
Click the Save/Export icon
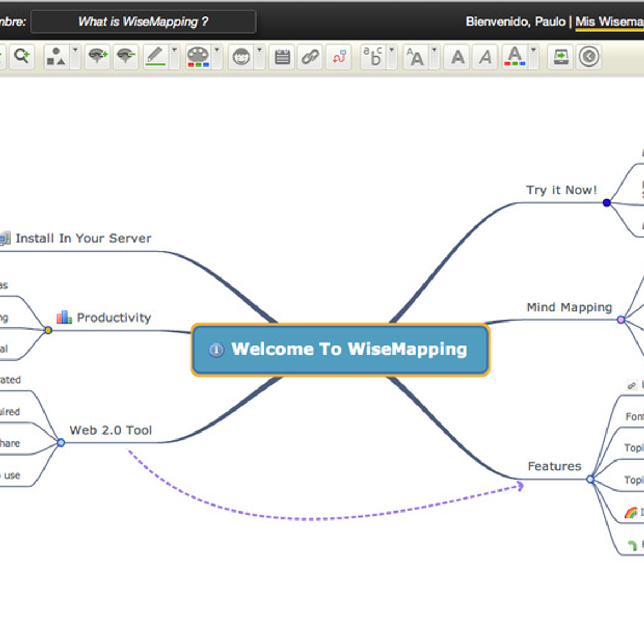(x=560, y=56)
